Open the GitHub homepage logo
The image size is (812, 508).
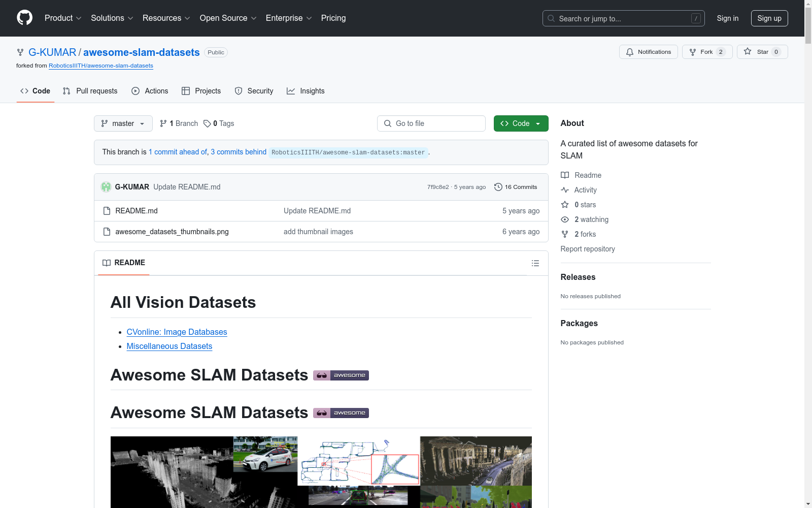click(x=24, y=18)
